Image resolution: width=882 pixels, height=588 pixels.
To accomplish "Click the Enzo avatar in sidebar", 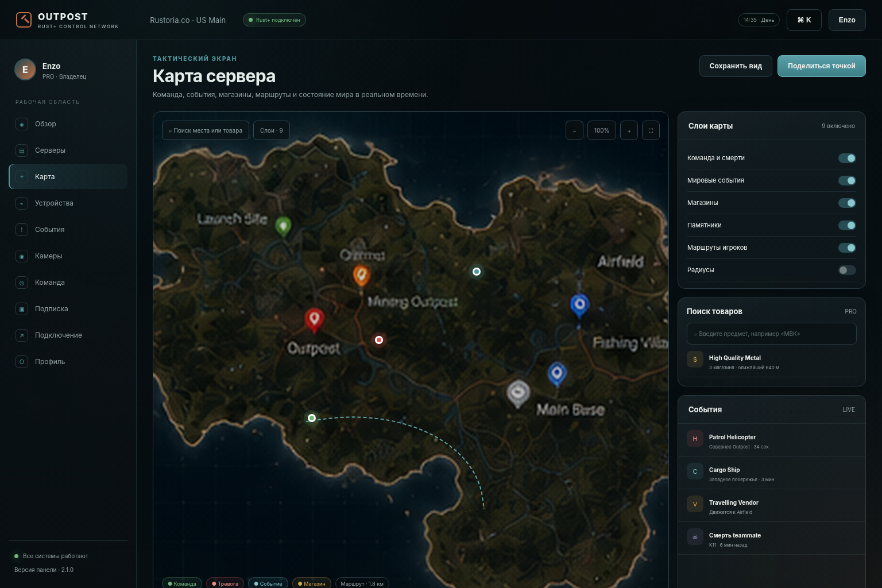I will [x=25, y=69].
